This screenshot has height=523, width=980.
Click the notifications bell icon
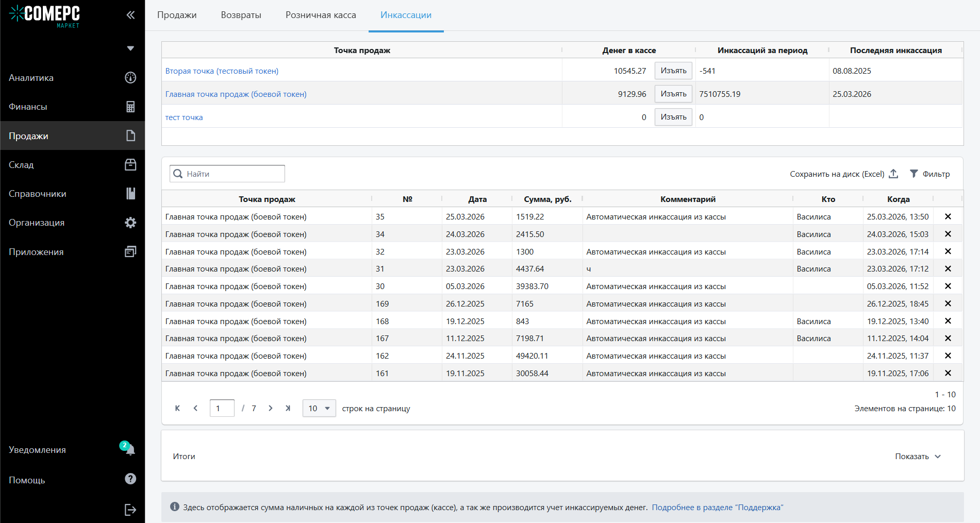[x=130, y=450]
